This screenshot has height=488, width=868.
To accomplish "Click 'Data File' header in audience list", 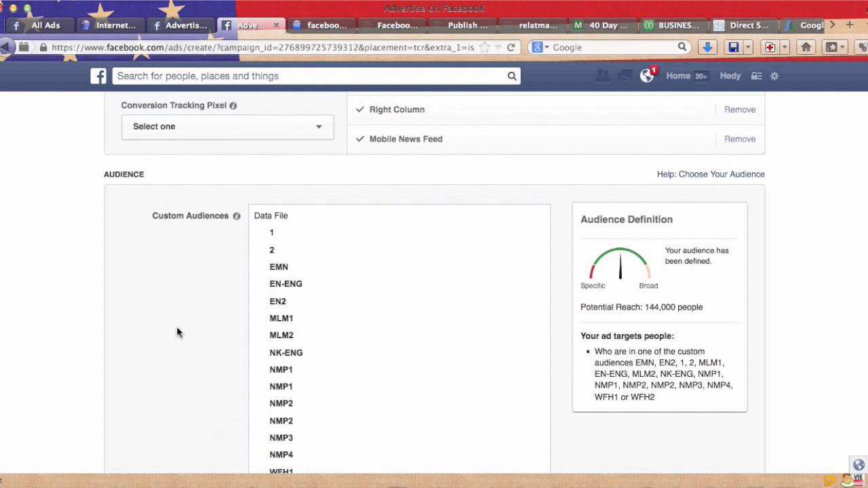I will [271, 216].
